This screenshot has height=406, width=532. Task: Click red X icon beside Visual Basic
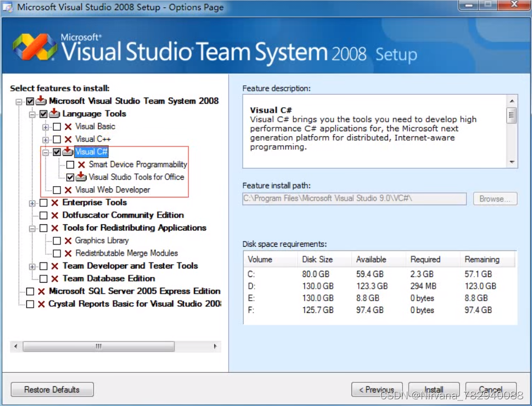tap(68, 127)
